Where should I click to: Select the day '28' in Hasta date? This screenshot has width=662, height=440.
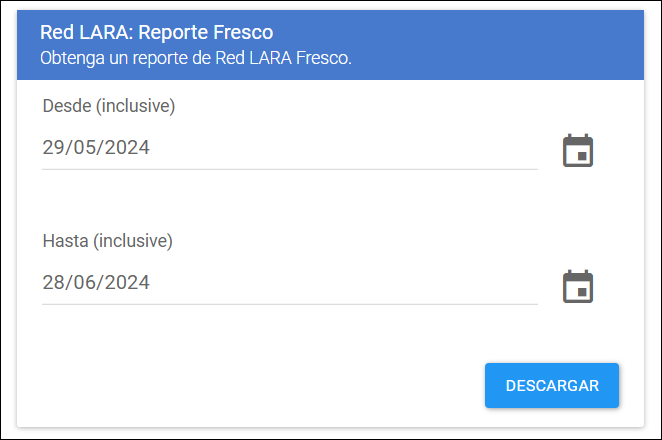[x=53, y=282]
